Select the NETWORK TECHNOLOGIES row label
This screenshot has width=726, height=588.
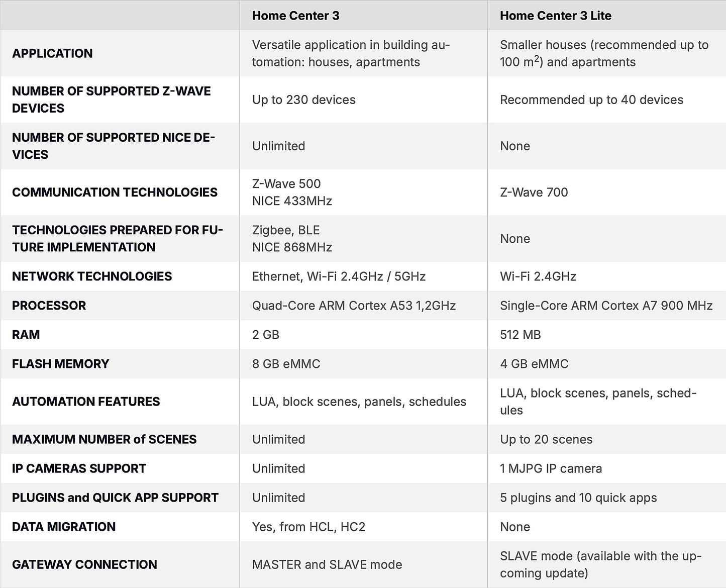coord(92,276)
